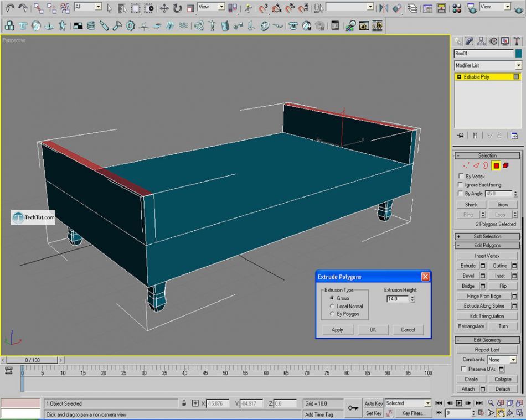Open the Modify panel tab icon
526x420 pixels.
[x=470, y=42]
